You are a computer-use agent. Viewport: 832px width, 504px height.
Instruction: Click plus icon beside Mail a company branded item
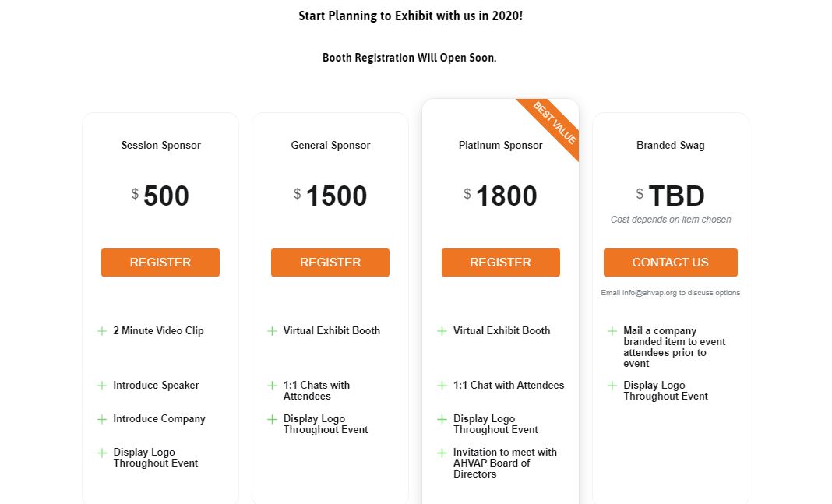[x=612, y=331]
